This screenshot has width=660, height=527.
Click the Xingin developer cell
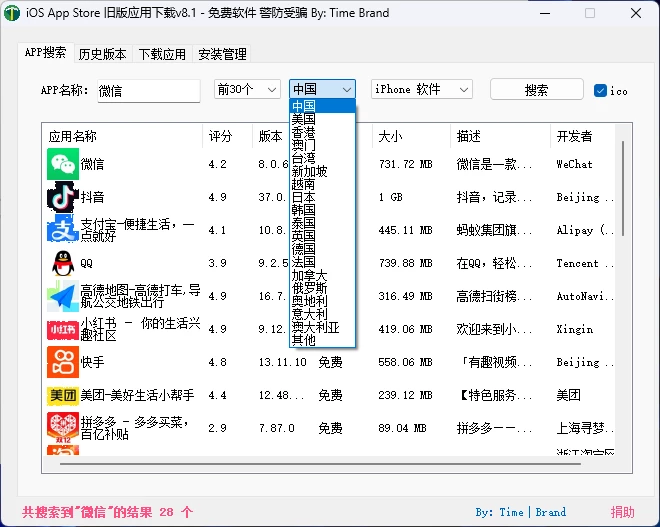(575, 329)
